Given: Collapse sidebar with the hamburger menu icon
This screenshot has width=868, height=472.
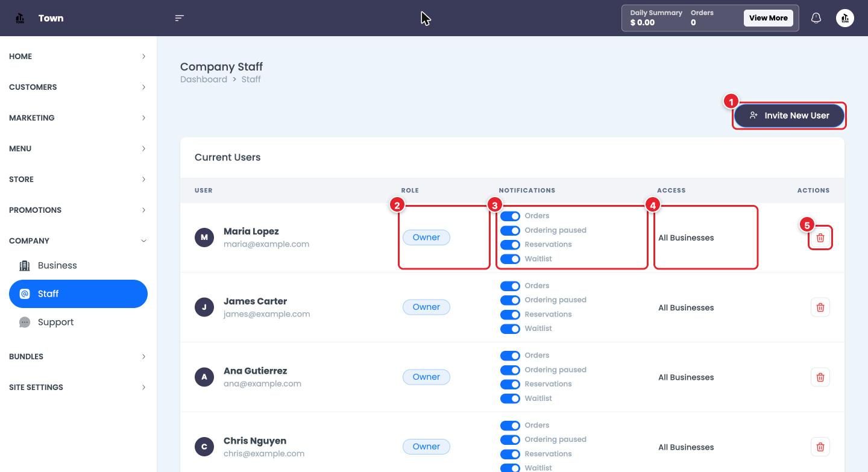Looking at the screenshot, I should [179, 18].
